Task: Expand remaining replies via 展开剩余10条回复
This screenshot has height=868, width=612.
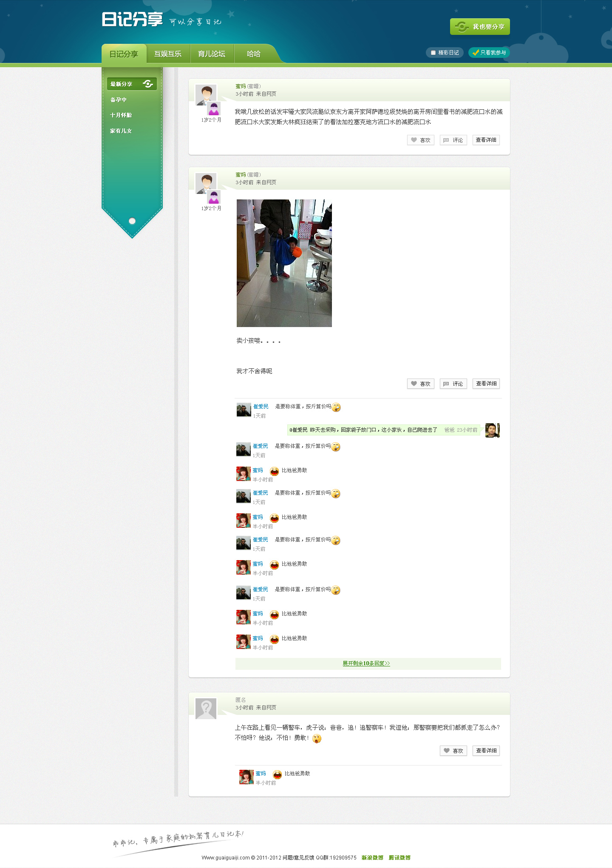Action: pos(366,663)
